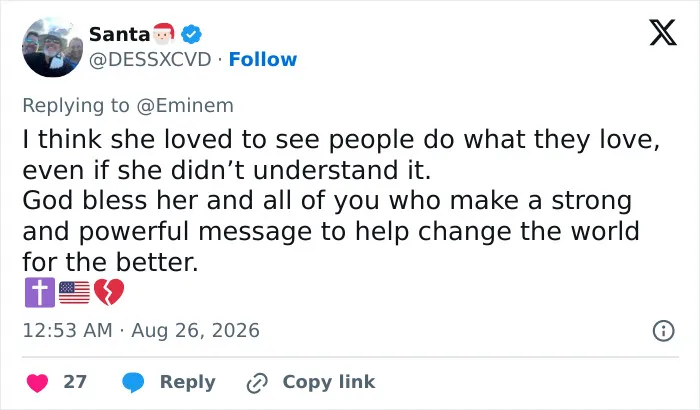The width and height of the screenshot is (700, 410).
Task: Click the American flag emoji
Action: click(x=74, y=293)
